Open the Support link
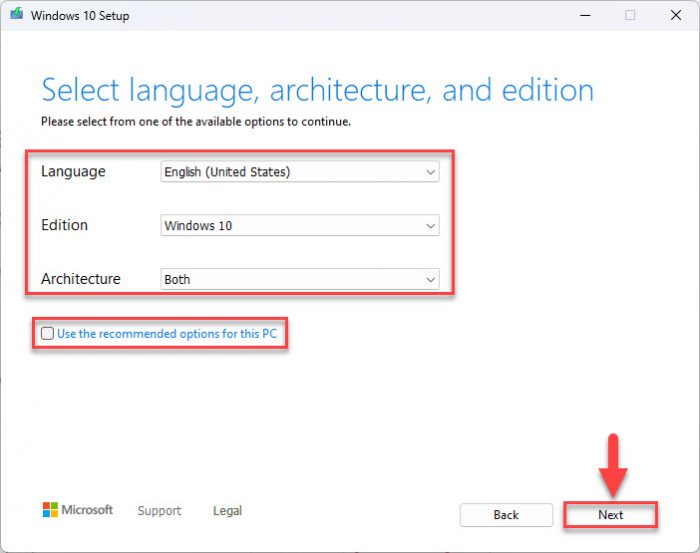Viewport: 700px width, 553px height. [x=159, y=511]
